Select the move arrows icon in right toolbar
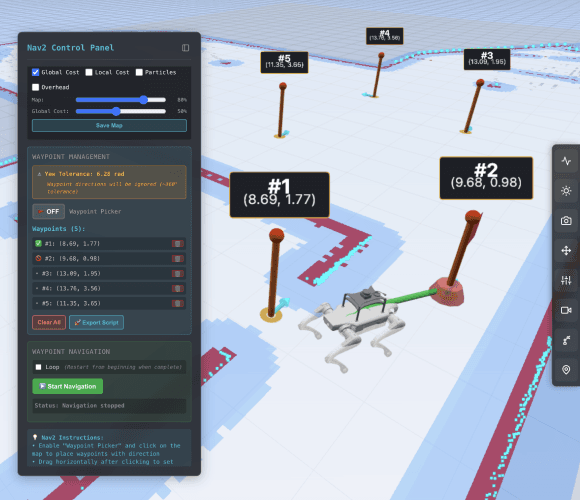Viewport: 580px width, 500px height. (x=566, y=251)
